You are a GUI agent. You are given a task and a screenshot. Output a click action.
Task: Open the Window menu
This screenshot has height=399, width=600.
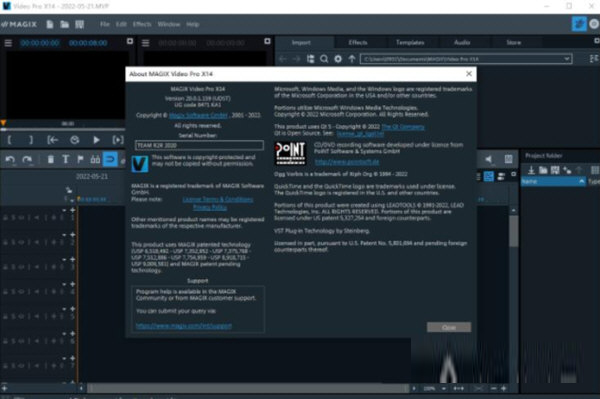click(168, 24)
